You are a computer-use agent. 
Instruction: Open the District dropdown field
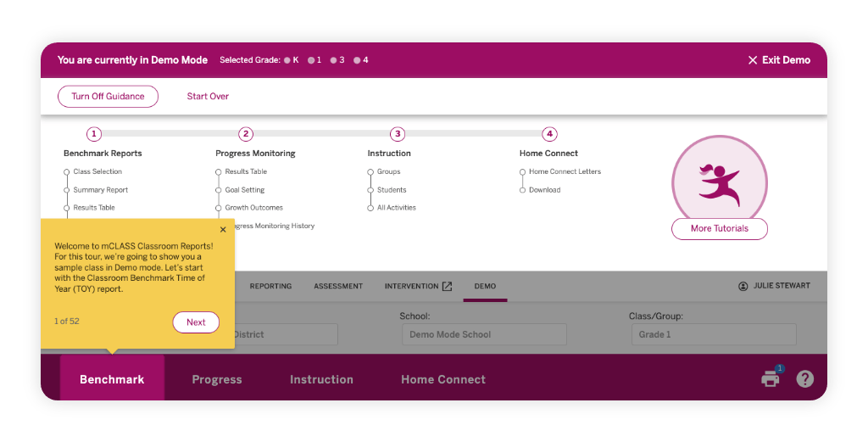click(x=286, y=334)
